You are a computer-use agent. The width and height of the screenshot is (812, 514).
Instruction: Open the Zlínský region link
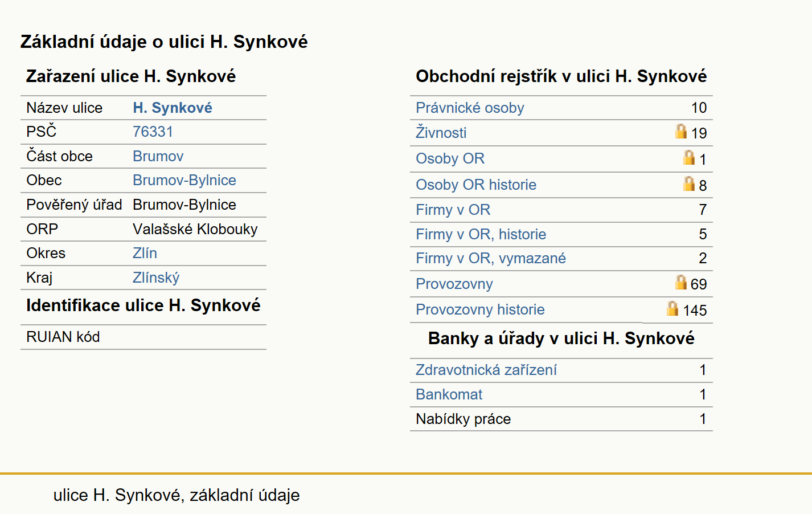tap(156, 278)
